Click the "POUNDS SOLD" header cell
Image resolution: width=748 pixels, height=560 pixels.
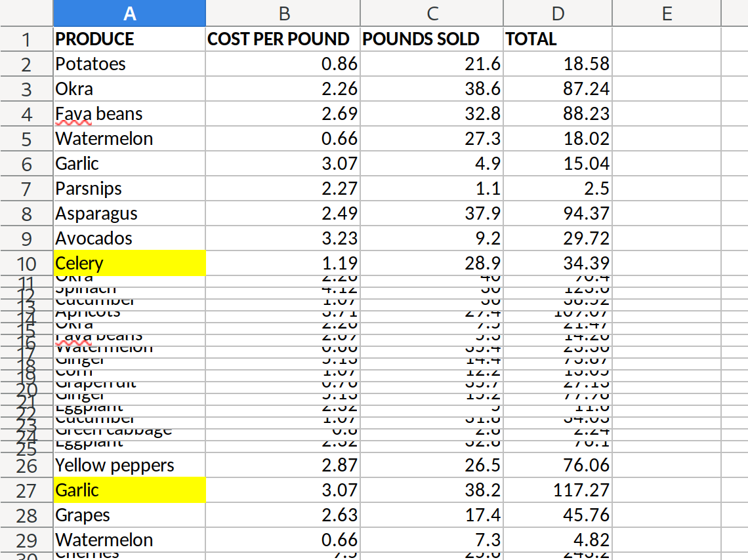(x=432, y=39)
